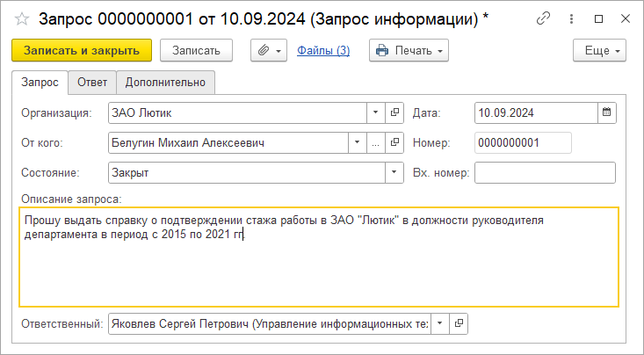Click the ellipsis select button for От кого

pos(375,142)
